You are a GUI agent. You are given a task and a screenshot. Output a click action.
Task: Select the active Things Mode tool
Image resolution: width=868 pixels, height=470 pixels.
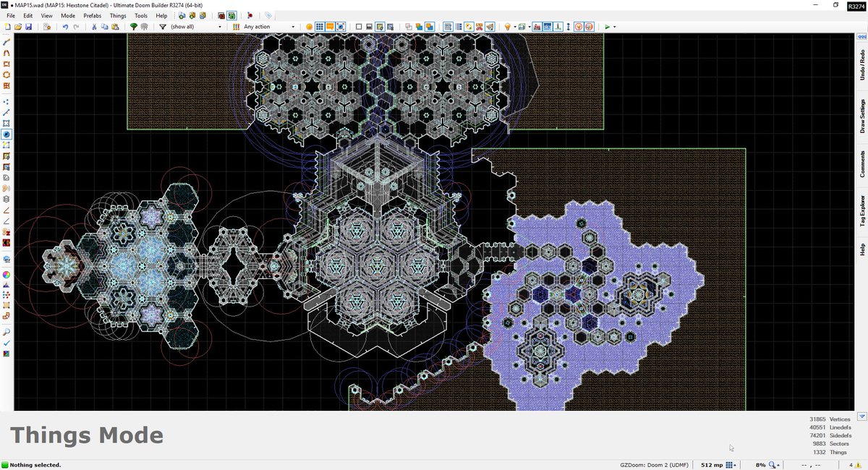click(7, 134)
